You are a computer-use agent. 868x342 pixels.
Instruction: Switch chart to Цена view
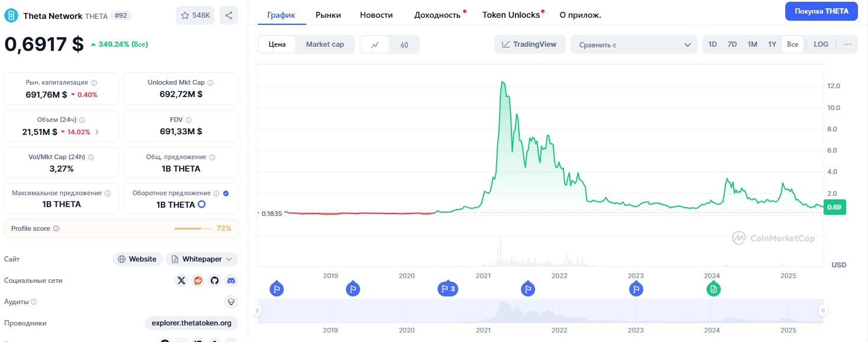277,44
